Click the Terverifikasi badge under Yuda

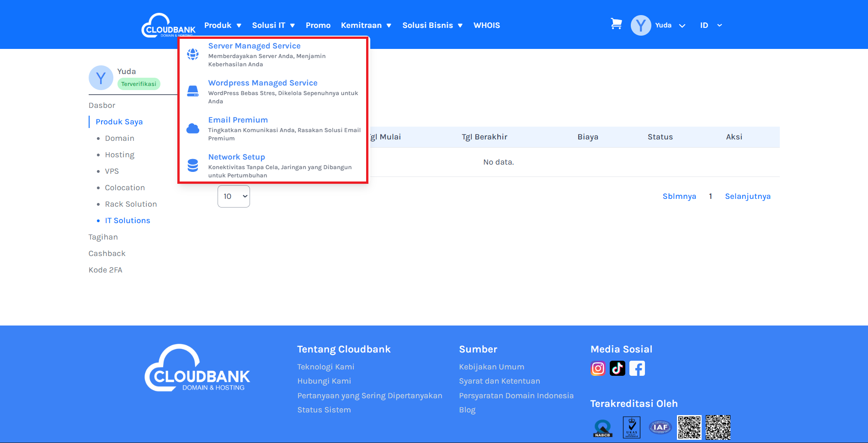[x=138, y=84]
